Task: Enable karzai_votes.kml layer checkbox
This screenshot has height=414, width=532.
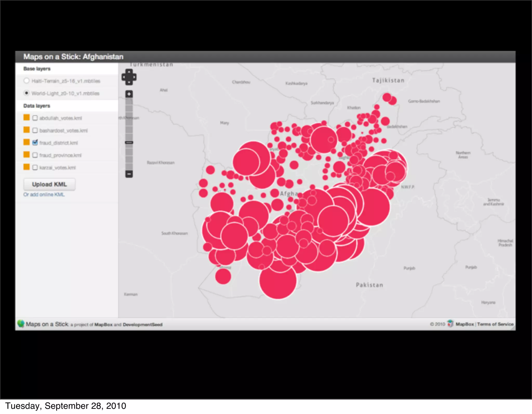Action: click(35, 167)
